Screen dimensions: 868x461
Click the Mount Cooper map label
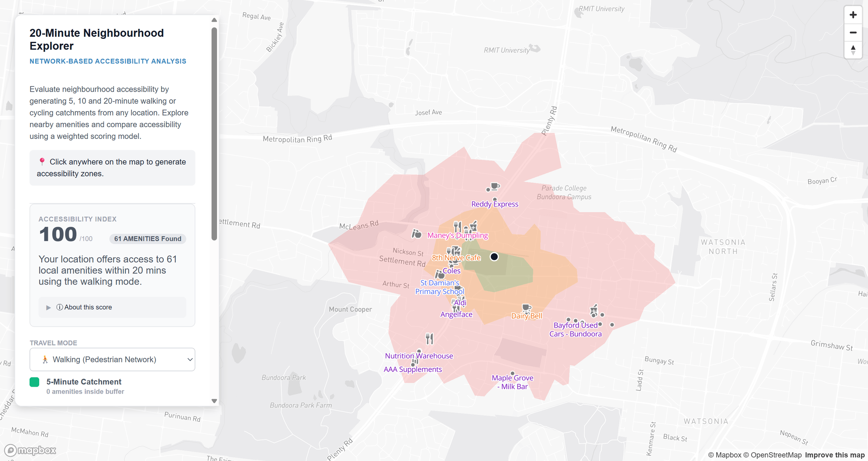[x=350, y=309]
